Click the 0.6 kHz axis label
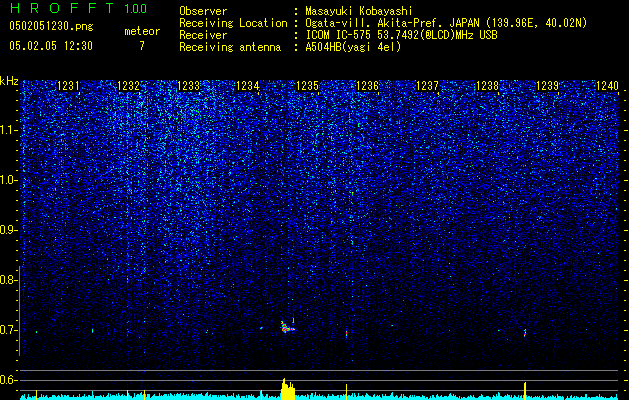This screenshot has height=400, width=629. 9,380
